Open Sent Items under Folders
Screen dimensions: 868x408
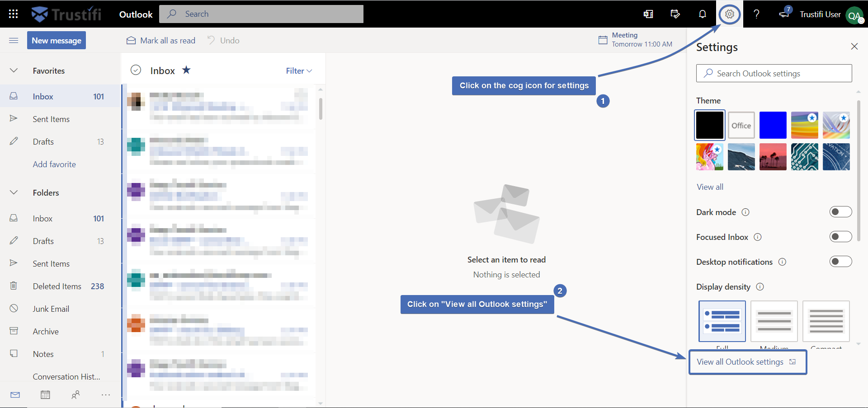click(61, 263)
